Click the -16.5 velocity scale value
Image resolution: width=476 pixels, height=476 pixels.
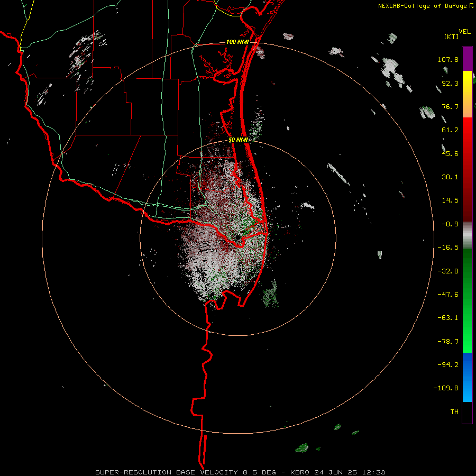click(x=448, y=248)
